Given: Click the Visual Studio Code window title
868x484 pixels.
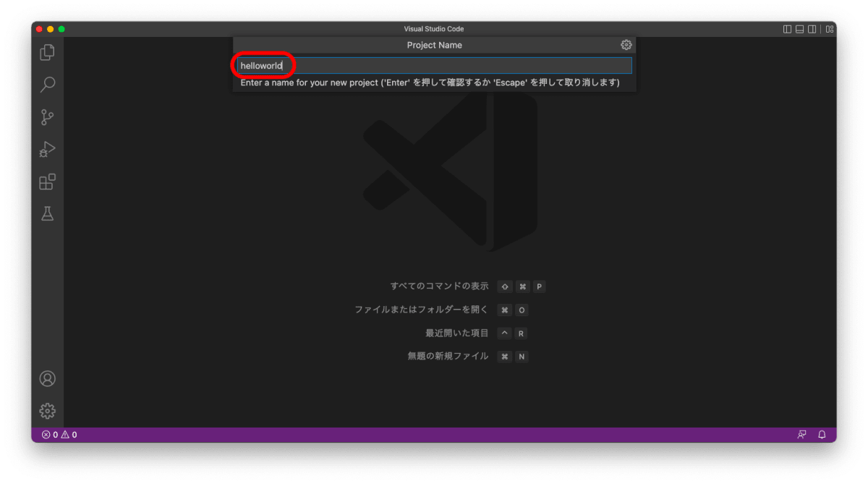Looking at the screenshot, I should [x=434, y=29].
